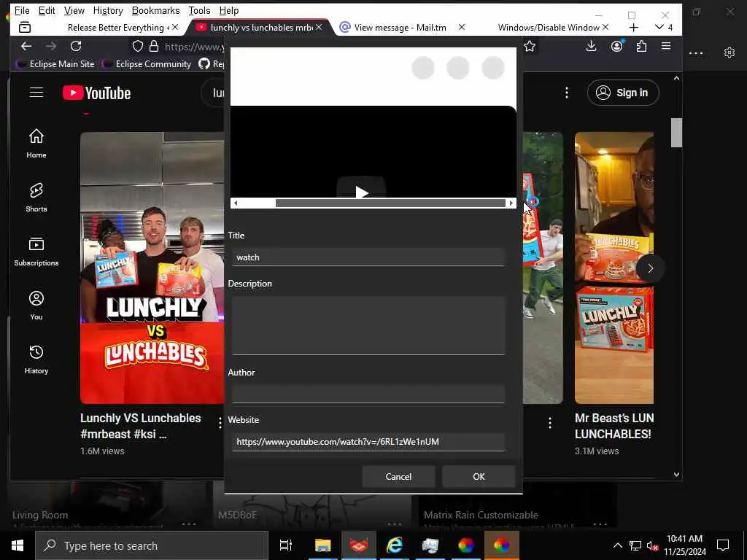Open Home in YouTube sidebar
Viewport: 747px width, 560px height.
point(36,144)
